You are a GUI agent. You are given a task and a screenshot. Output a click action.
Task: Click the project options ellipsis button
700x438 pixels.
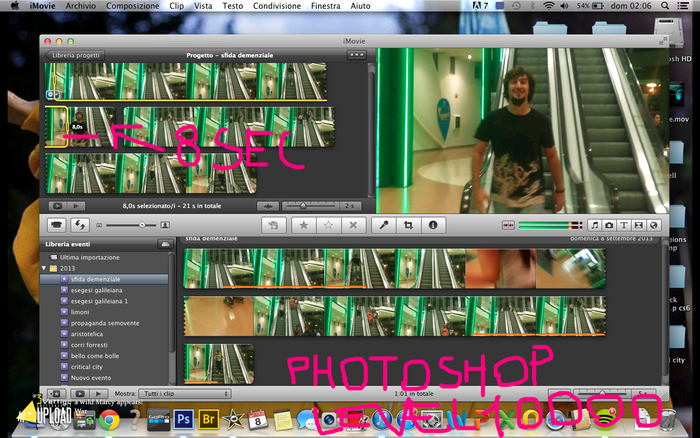[x=356, y=55]
